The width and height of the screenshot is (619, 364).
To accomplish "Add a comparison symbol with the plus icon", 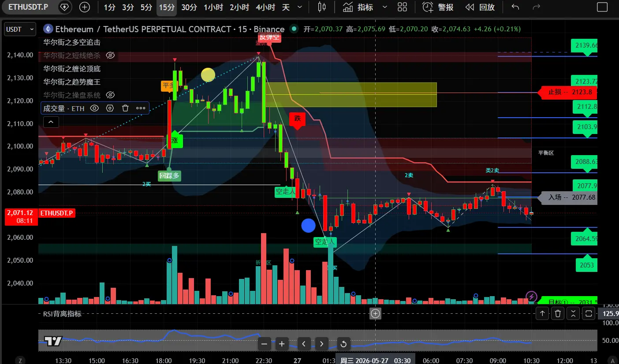I will click(x=84, y=7).
